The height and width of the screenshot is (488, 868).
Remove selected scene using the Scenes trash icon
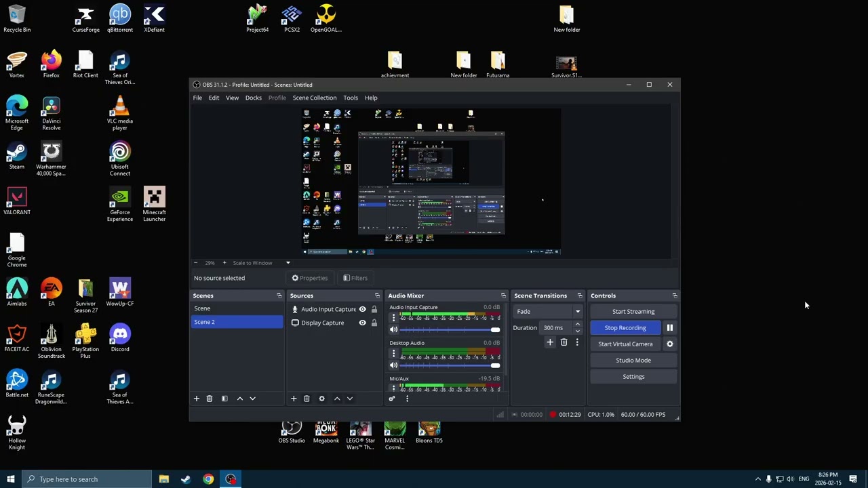210,399
